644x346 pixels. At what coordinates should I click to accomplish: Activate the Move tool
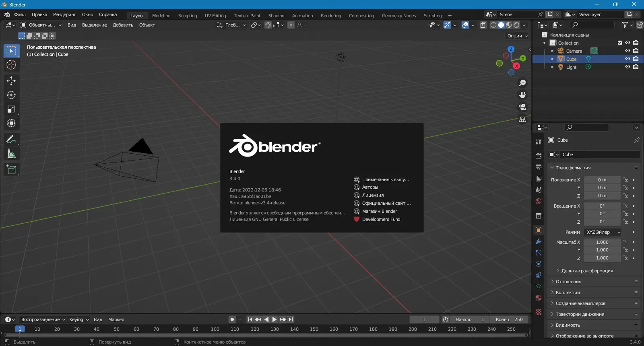[11, 81]
